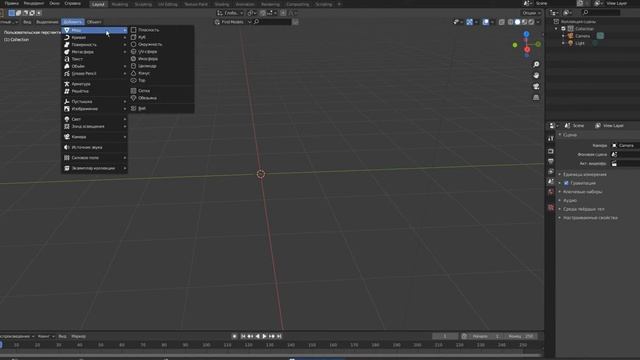The width and height of the screenshot is (640, 360).
Task: Click the Lattice (Решётка) icon in Add menu
Action: [67, 91]
